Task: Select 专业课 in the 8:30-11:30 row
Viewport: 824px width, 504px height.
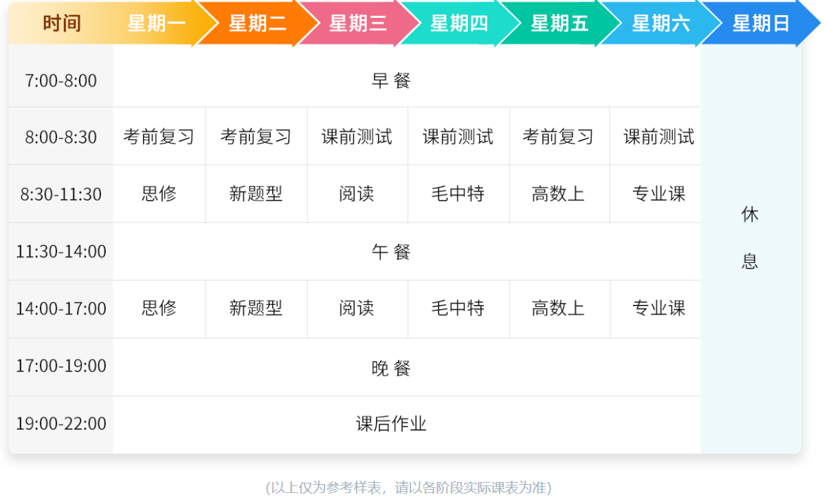Action: (x=658, y=194)
